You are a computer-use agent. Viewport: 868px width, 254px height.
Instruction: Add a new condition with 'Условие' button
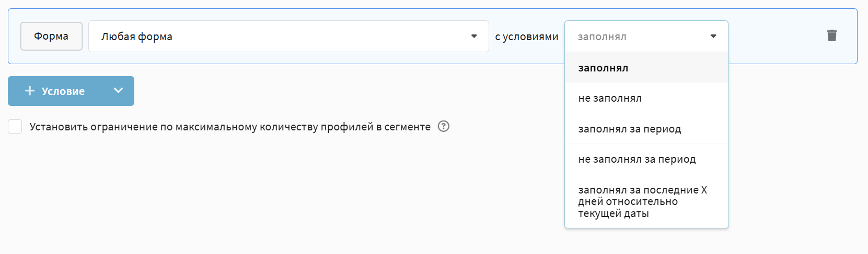[63, 91]
